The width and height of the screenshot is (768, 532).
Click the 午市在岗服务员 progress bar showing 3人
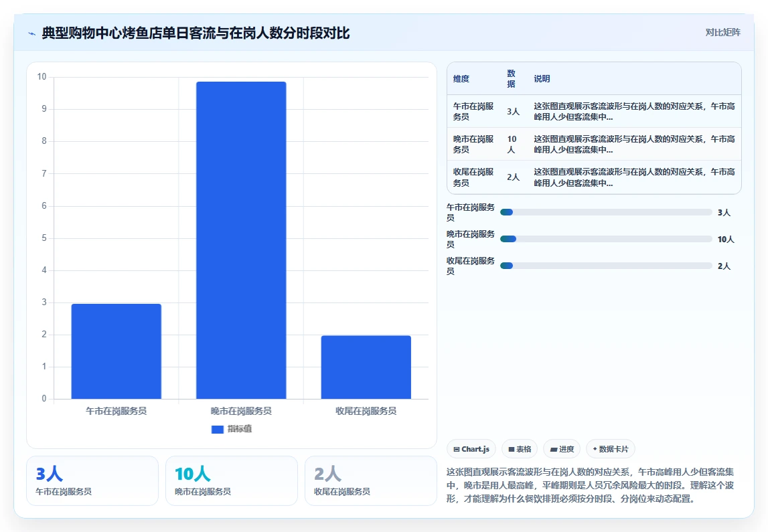pyautogui.click(x=606, y=212)
